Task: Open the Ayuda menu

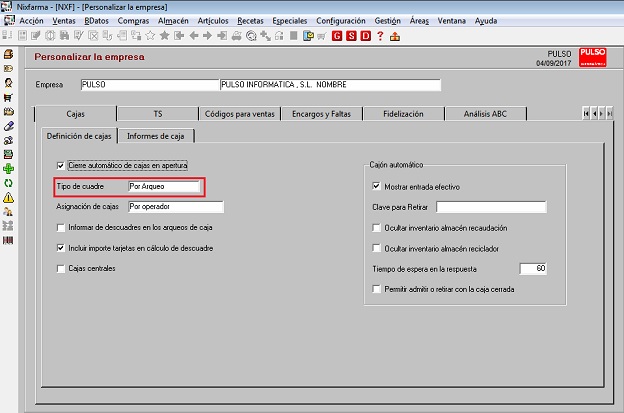Action: [486, 21]
